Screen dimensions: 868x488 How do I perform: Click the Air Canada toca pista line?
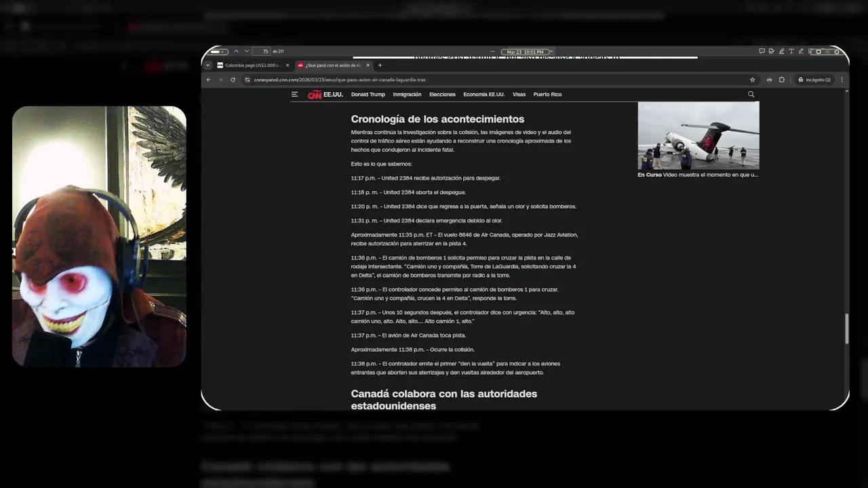click(x=408, y=335)
